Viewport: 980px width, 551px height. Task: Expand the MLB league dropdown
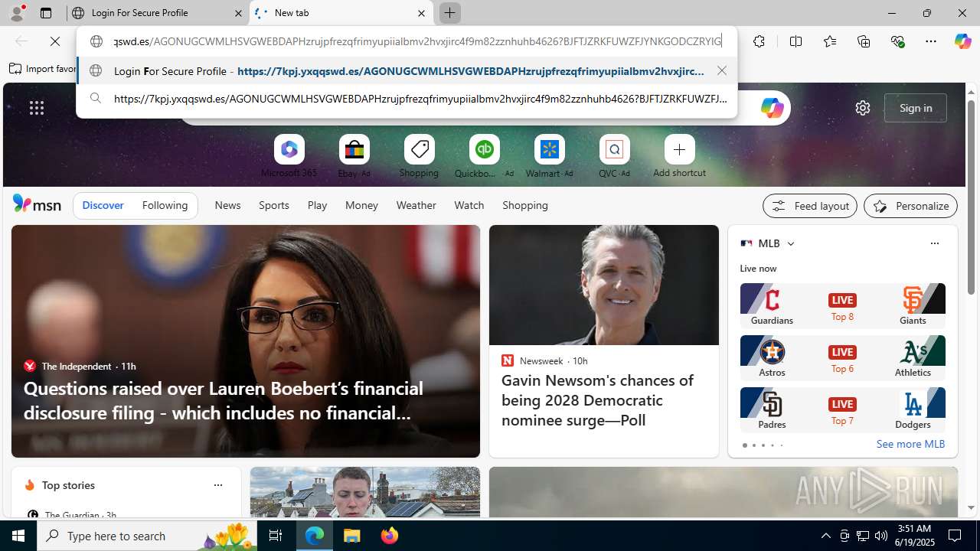790,243
